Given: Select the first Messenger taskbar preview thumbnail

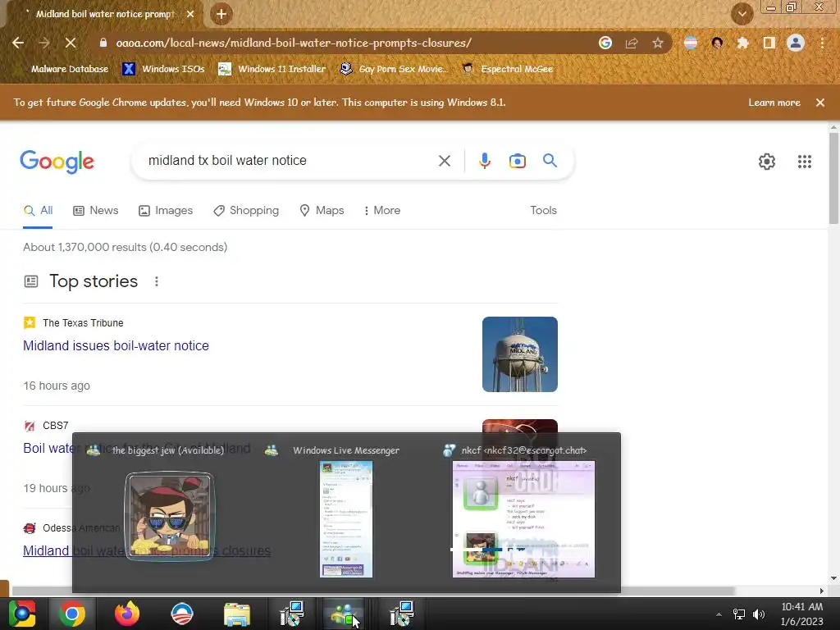Looking at the screenshot, I should pos(169,516).
